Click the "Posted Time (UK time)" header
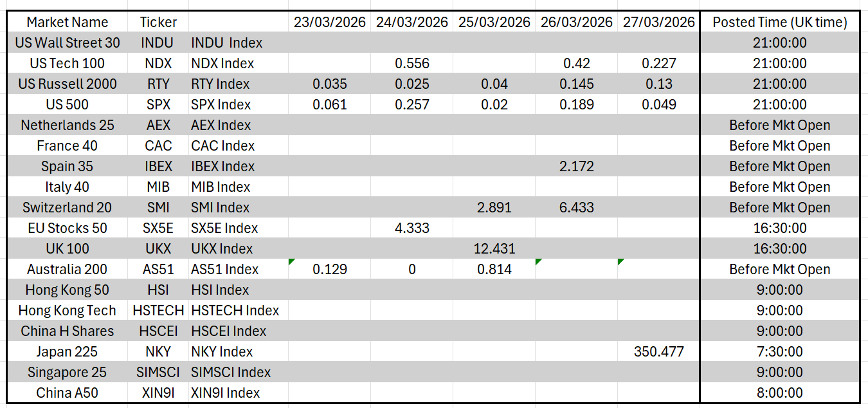This screenshot has width=868, height=408. (x=779, y=22)
